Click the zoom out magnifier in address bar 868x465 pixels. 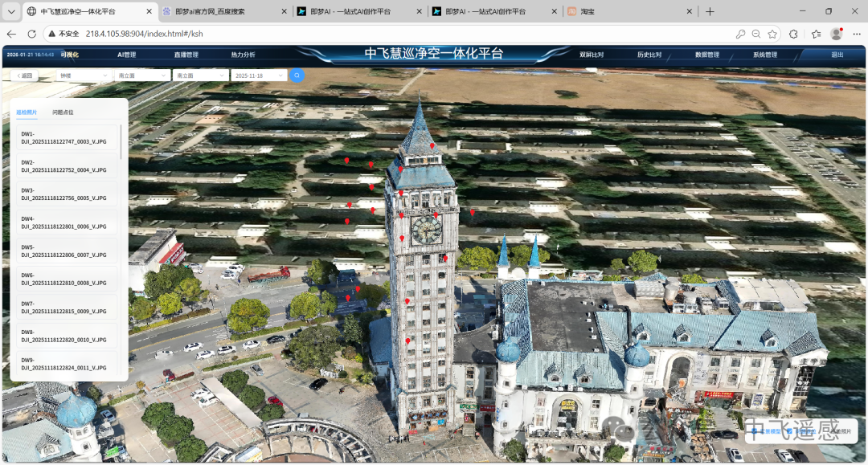coord(756,34)
